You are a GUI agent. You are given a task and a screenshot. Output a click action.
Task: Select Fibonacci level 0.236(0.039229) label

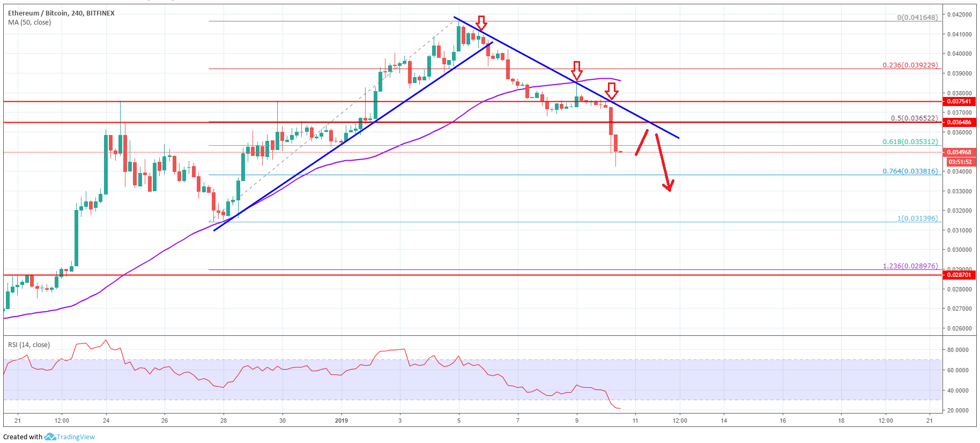(x=910, y=65)
